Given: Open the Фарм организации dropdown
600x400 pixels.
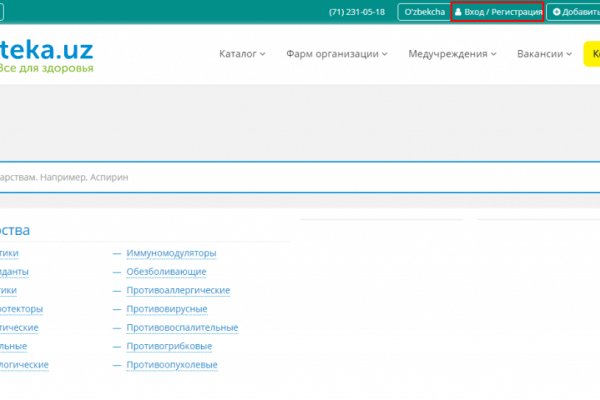Looking at the screenshot, I should [336, 54].
